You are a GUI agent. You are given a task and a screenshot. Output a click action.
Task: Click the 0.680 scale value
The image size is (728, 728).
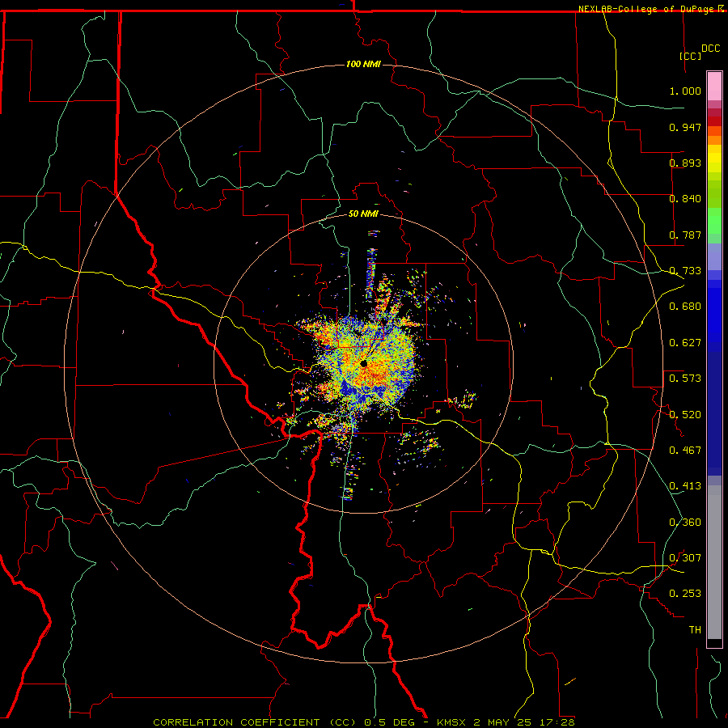685,307
